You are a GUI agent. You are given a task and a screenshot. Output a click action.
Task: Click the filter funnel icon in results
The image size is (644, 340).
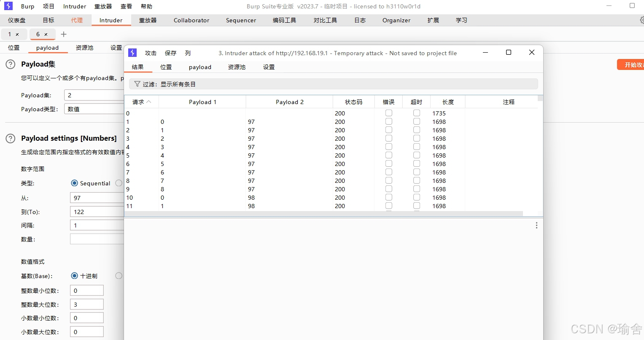pyautogui.click(x=137, y=84)
